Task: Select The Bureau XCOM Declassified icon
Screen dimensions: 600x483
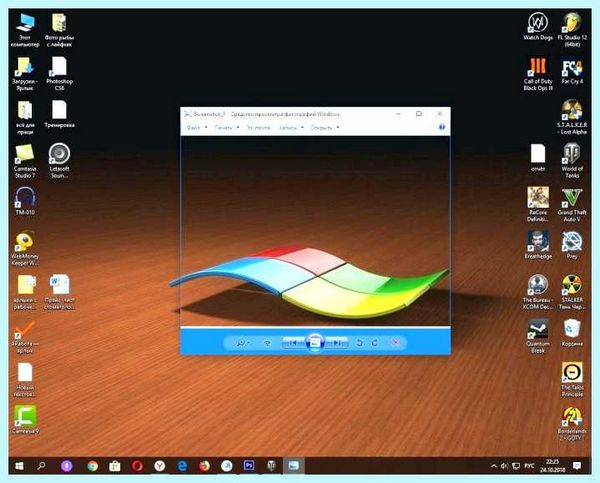Action: 538,292
